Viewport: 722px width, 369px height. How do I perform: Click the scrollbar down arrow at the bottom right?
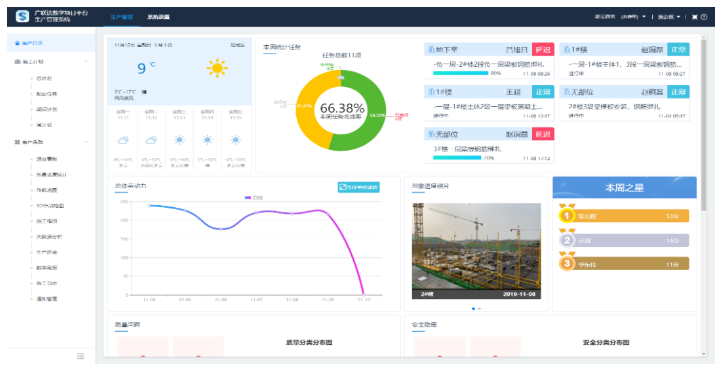[x=703, y=354]
